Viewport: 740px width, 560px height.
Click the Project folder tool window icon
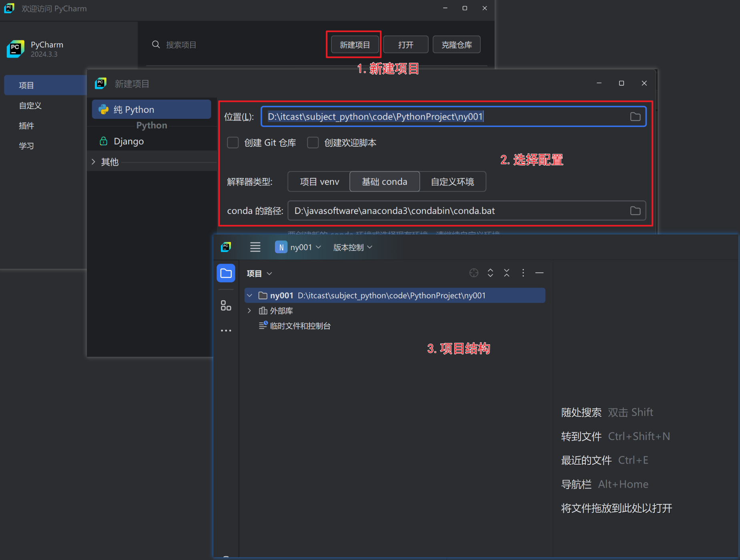click(x=226, y=273)
